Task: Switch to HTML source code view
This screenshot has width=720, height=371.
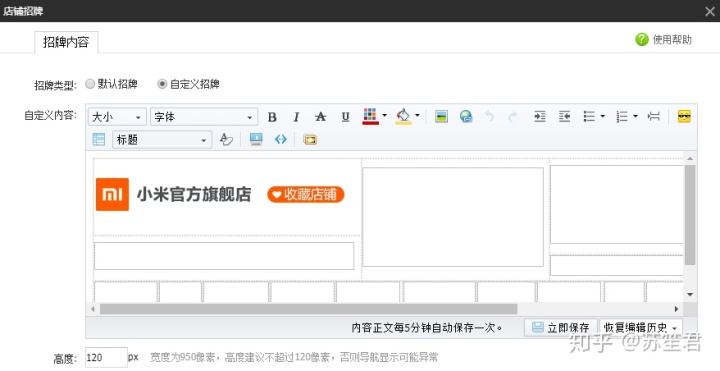Action: (281, 139)
